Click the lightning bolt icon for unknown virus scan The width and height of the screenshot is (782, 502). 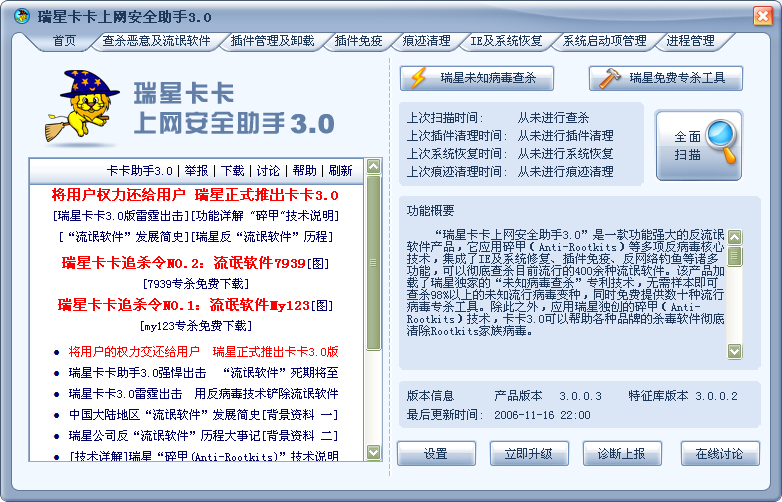[x=418, y=78]
